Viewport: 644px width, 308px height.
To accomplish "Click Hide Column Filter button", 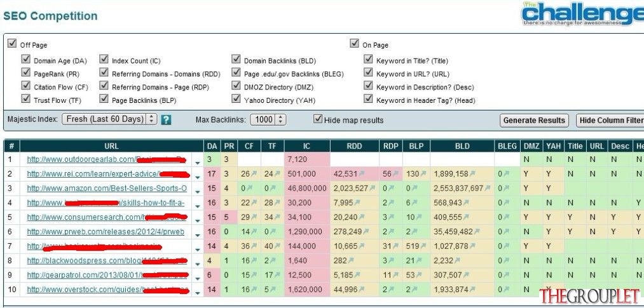I will pyautogui.click(x=610, y=121).
